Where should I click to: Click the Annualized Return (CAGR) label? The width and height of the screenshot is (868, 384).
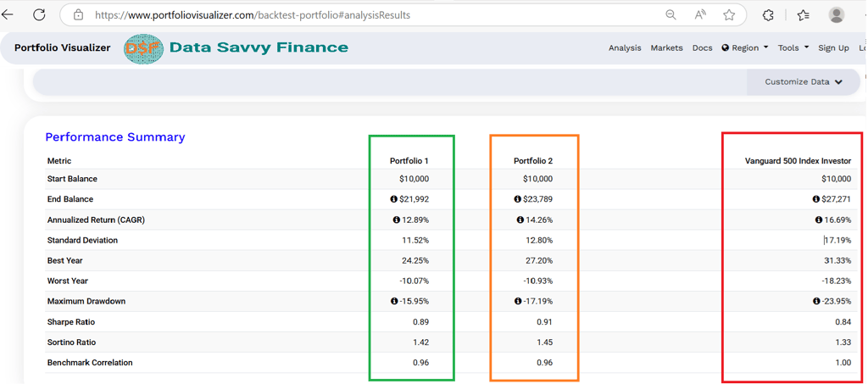tap(97, 220)
